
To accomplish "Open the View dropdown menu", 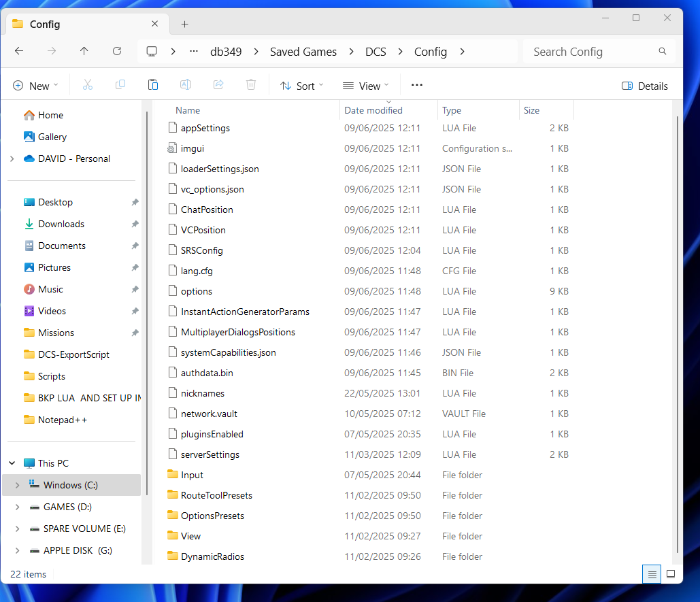I will click(365, 86).
